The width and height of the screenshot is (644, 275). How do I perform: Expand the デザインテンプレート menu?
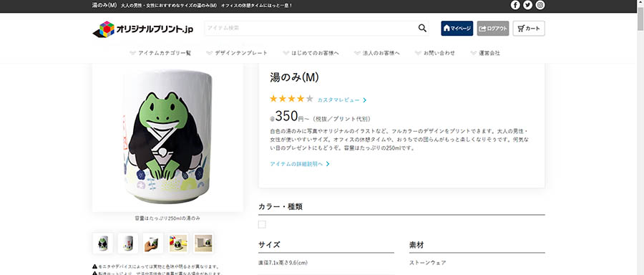point(237,53)
